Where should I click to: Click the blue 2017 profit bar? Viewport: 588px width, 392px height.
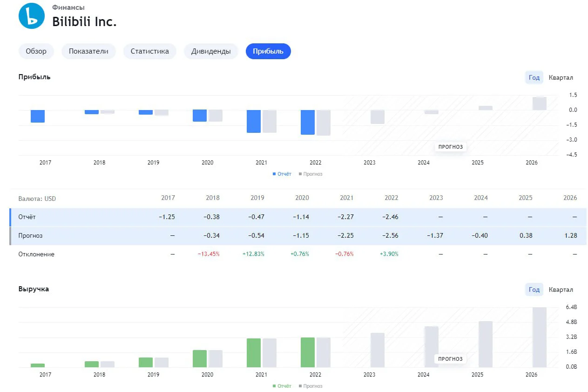click(x=38, y=116)
